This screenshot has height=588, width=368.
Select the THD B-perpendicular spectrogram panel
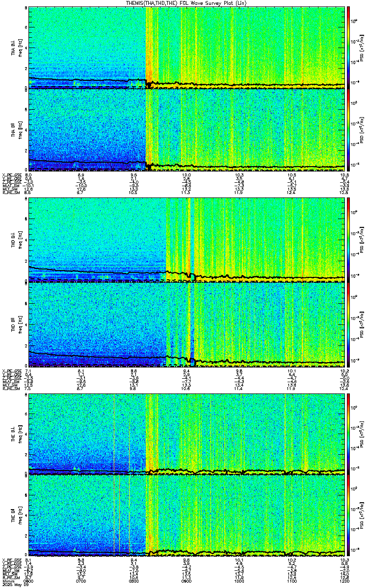coord(187,241)
